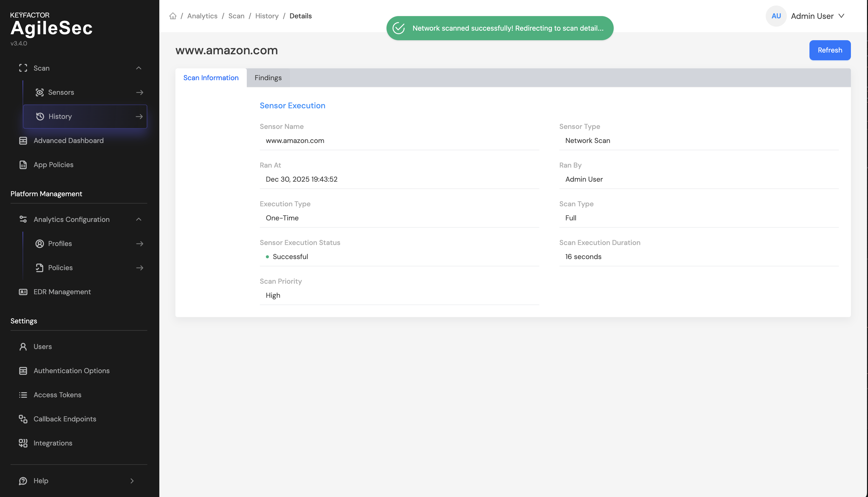Open Profiles user-circle icon
This screenshot has height=497, width=868.
(x=40, y=244)
